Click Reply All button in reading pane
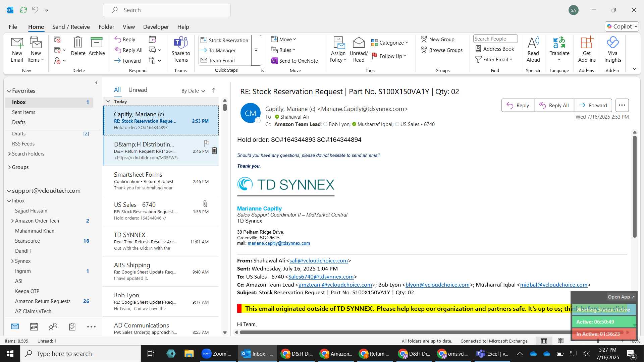Image resolution: width=644 pixels, height=362 pixels. [554, 105]
